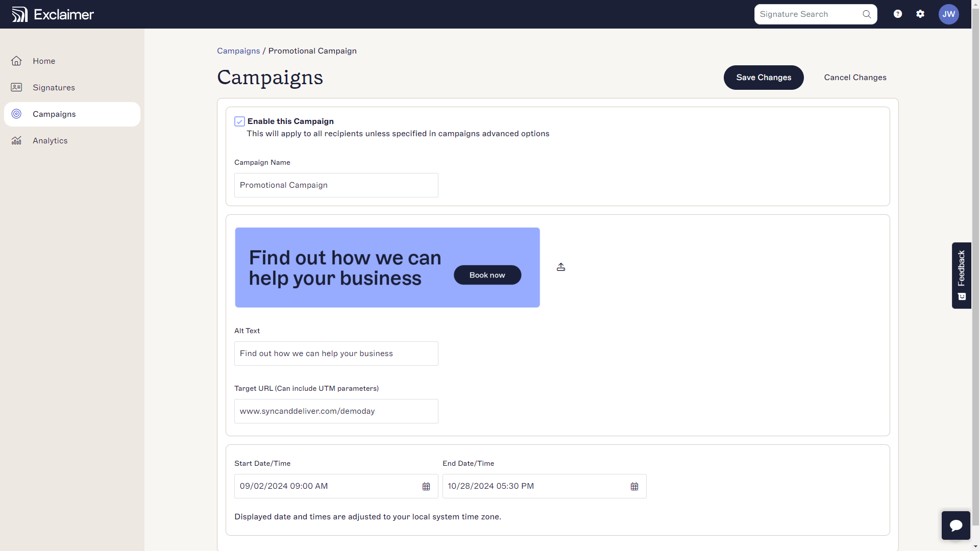Click the Exclaimer logo
980x551 pixels.
(52, 14)
